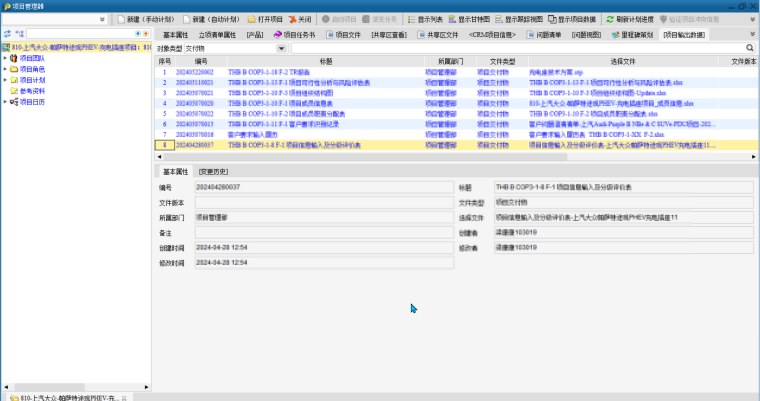This screenshot has height=401, width=760.
Task: Expand the 项目计划 tree node
Action: (5, 80)
